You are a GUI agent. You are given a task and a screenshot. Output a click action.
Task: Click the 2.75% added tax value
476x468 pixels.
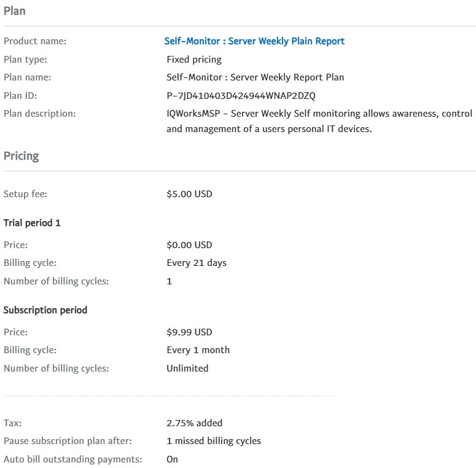click(x=194, y=423)
